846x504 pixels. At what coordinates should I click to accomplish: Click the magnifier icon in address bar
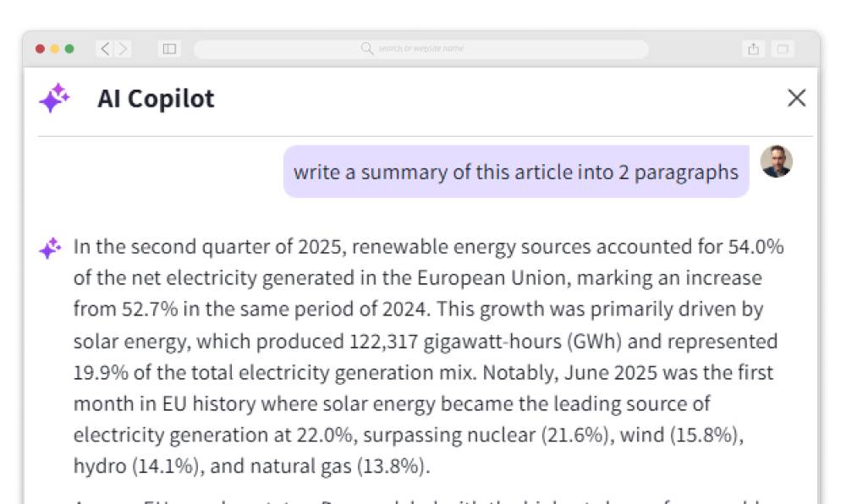click(x=367, y=49)
